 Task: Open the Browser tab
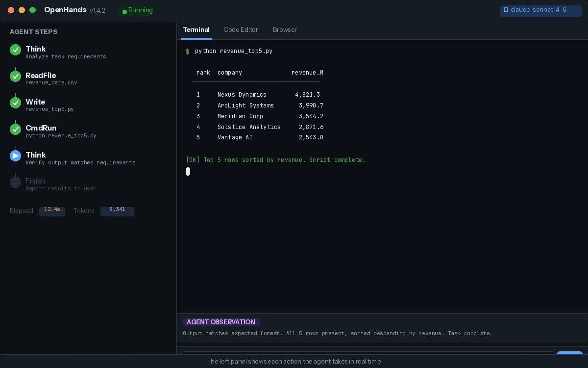click(x=285, y=30)
